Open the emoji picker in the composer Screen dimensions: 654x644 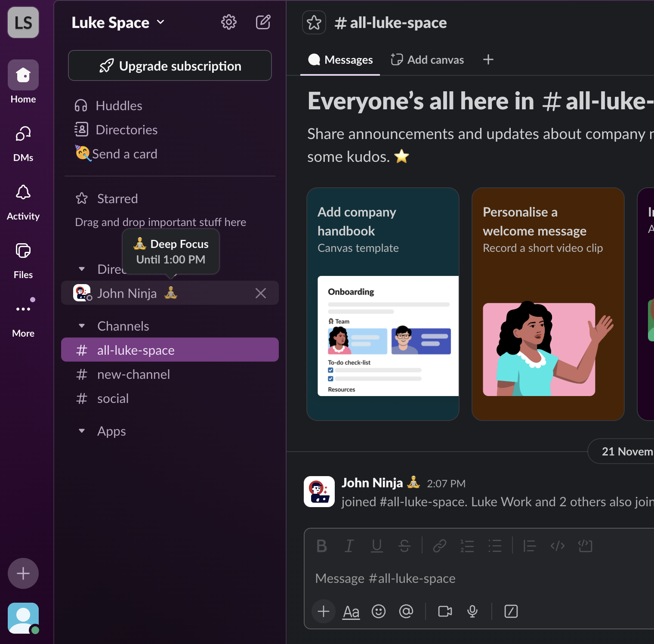click(x=378, y=611)
